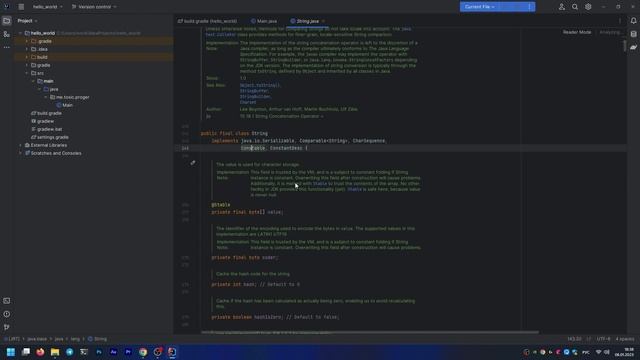The image size is (640, 360).
Task: Open the Project tool window icon
Action: (x=7, y=21)
